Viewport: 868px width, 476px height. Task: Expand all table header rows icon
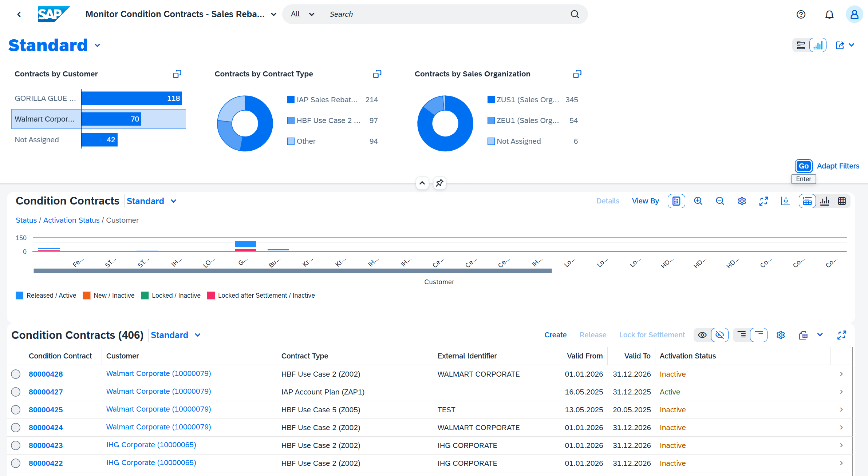pyautogui.click(x=741, y=335)
